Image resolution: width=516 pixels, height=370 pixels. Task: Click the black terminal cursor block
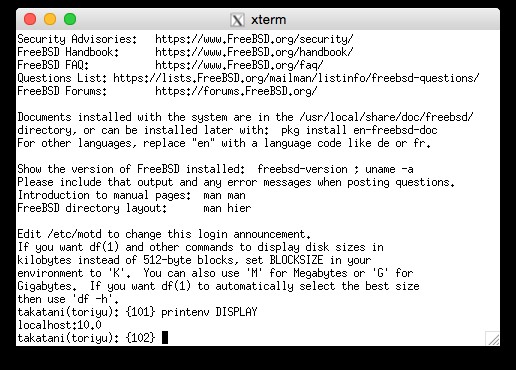(x=165, y=337)
